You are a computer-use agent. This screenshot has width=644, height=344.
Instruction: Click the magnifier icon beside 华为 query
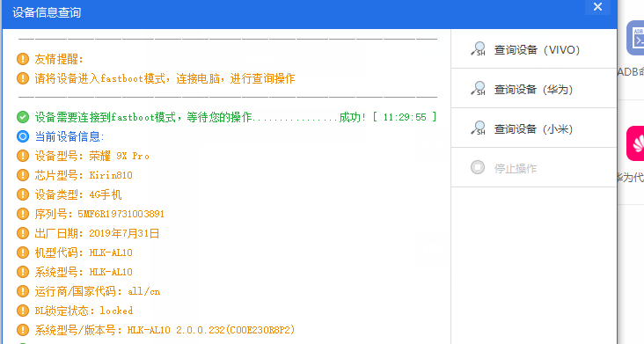point(478,88)
